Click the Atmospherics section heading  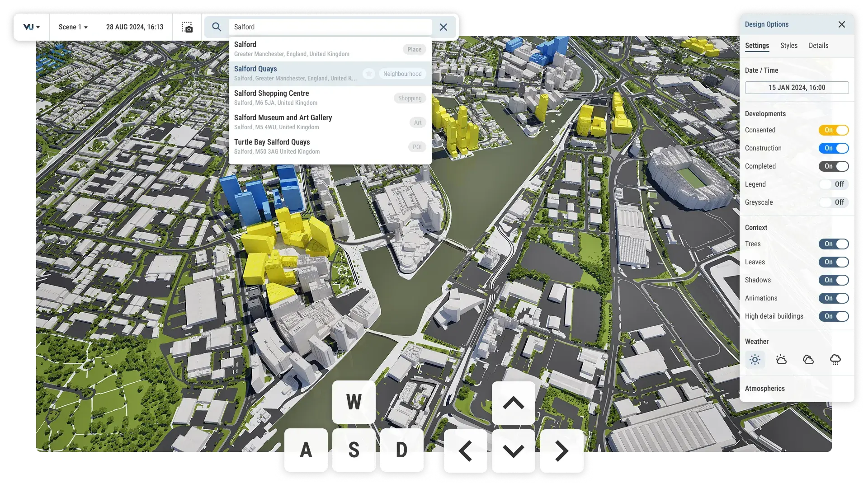[764, 389]
